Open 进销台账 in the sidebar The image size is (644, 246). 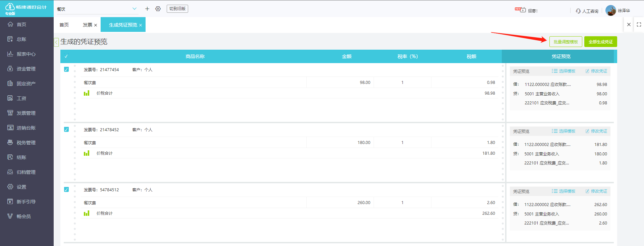click(x=21, y=128)
